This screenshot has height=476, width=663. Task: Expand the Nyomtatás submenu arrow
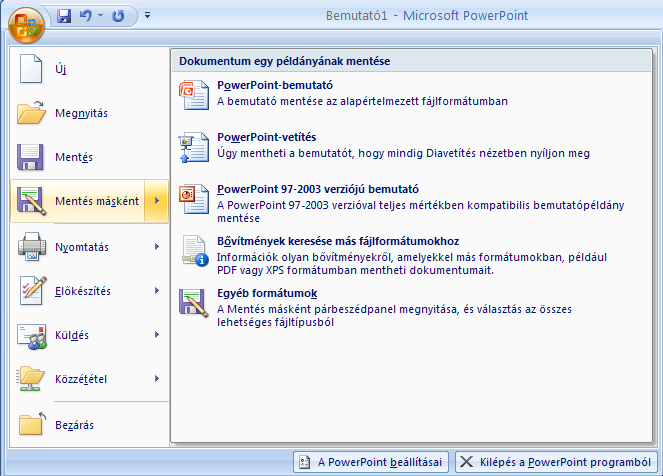tap(157, 247)
